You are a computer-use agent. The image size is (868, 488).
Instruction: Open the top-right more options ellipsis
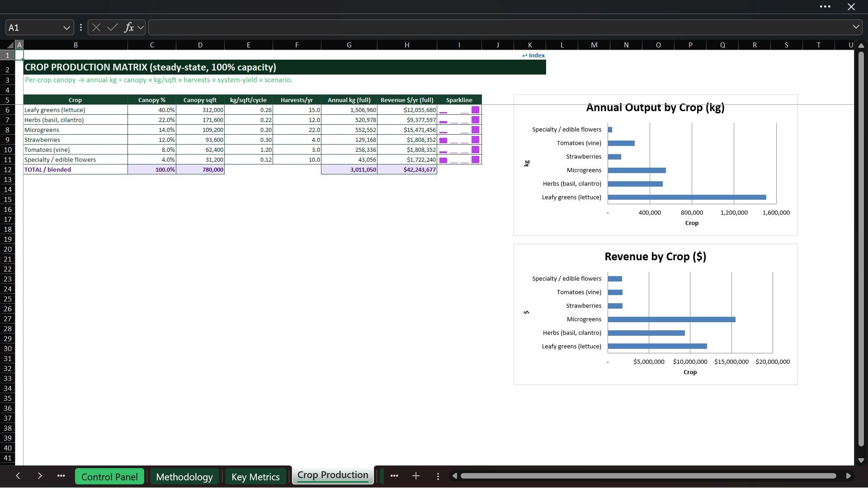pyautogui.click(x=825, y=7)
